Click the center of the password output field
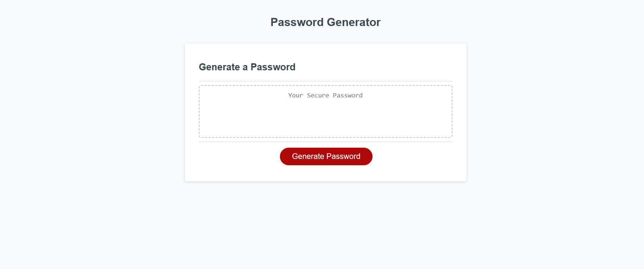Viewport: 644px width, 269px height. pyautogui.click(x=326, y=111)
